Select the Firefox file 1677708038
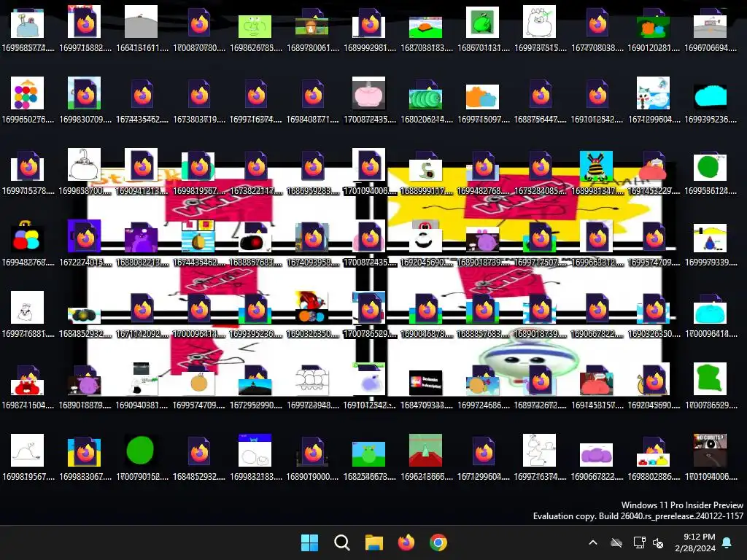 tap(597, 29)
